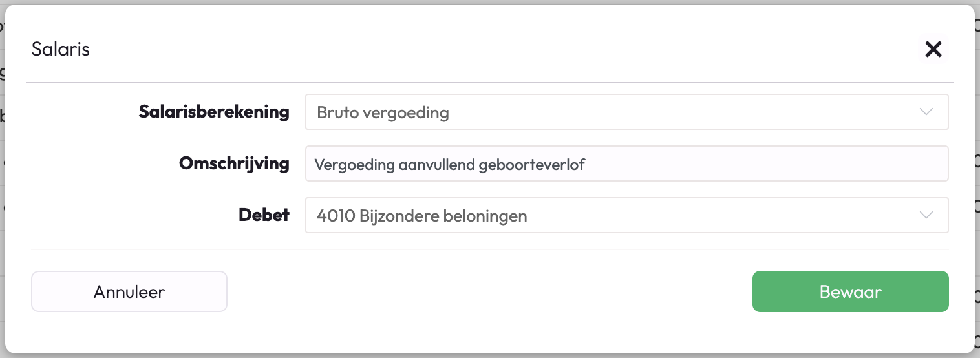The width and height of the screenshot is (980, 358).
Task: Expand the Debet chevron arrow
Action: click(926, 215)
